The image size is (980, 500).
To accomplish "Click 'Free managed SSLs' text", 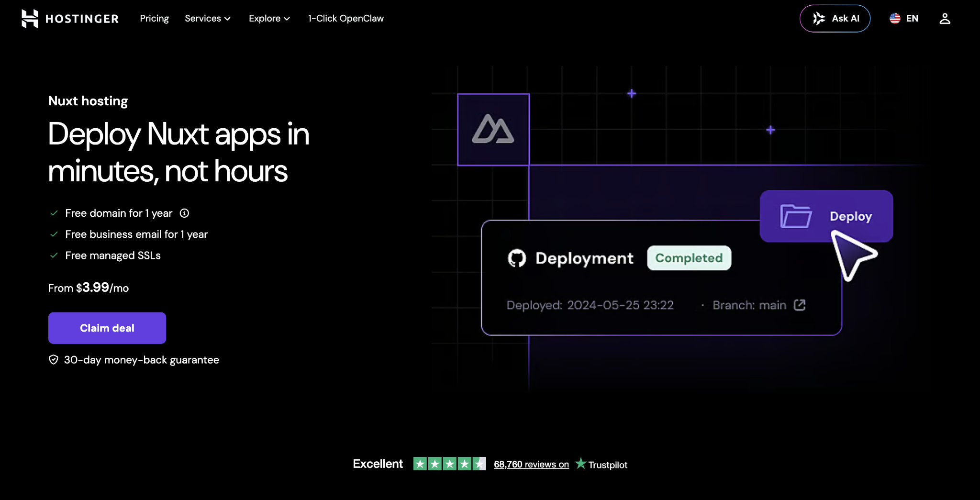I will tap(113, 256).
